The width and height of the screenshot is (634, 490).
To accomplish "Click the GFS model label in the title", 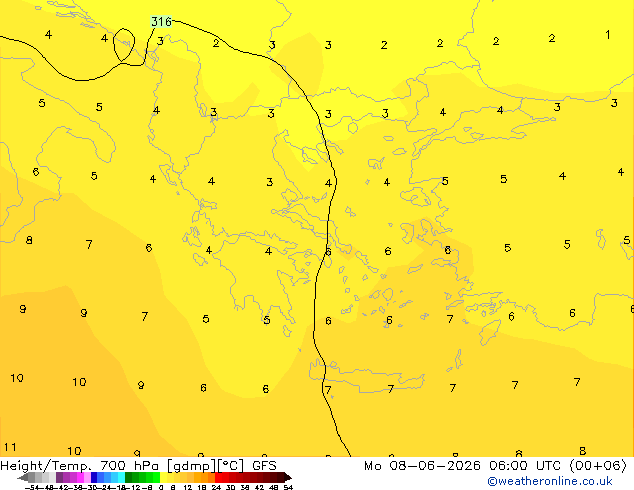I will point(264,466).
